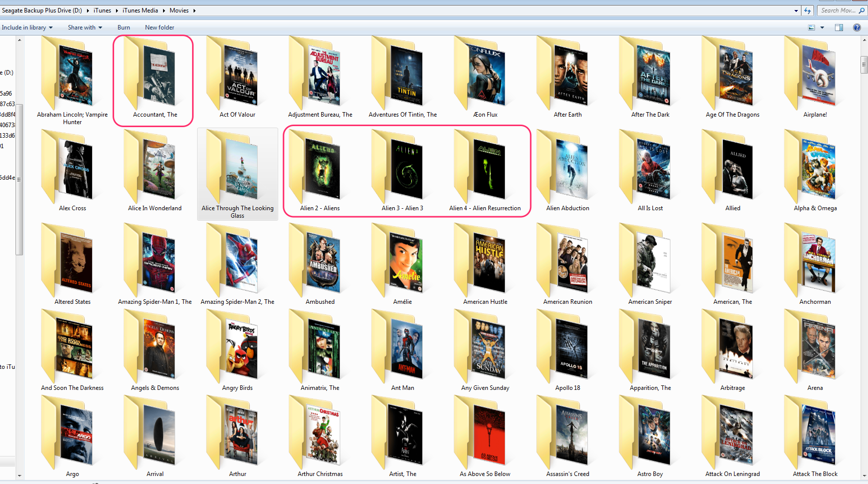Open the address bar history dropdown
The height and width of the screenshot is (484, 868).
pyautogui.click(x=796, y=11)
